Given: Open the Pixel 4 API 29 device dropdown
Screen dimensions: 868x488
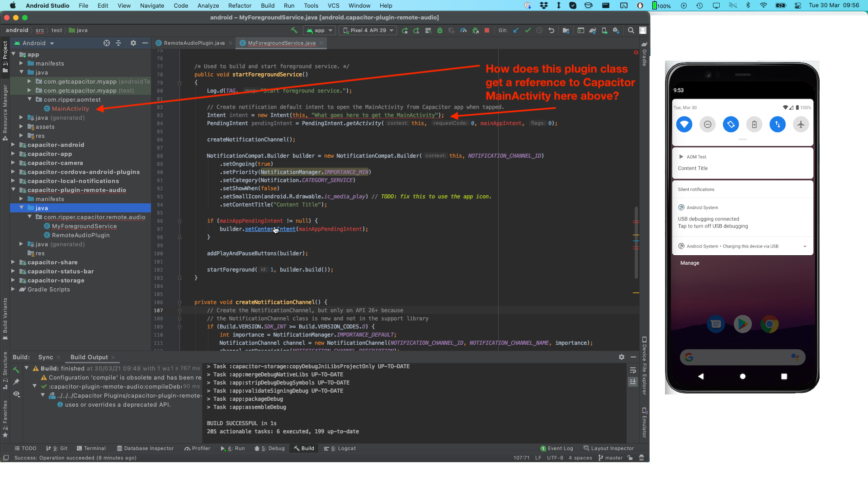Looking at the screenshot, I should pos(368,30).
